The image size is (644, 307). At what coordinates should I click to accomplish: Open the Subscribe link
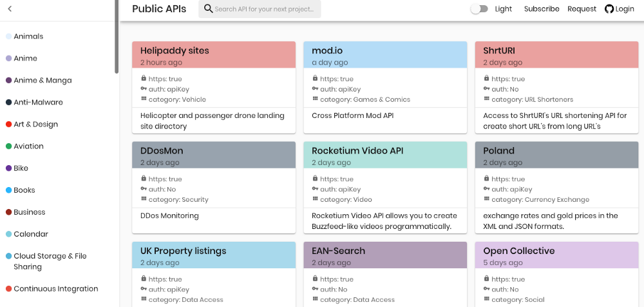click(x=542, y=8)
